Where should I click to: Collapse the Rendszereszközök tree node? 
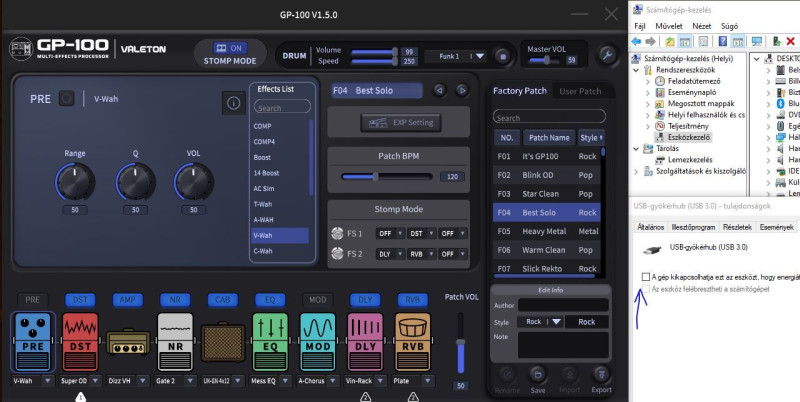point(636,70)
